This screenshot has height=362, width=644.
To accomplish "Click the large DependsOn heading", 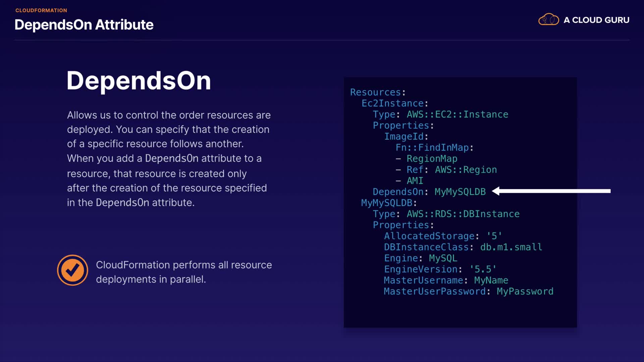I will (x=139, y=81).
